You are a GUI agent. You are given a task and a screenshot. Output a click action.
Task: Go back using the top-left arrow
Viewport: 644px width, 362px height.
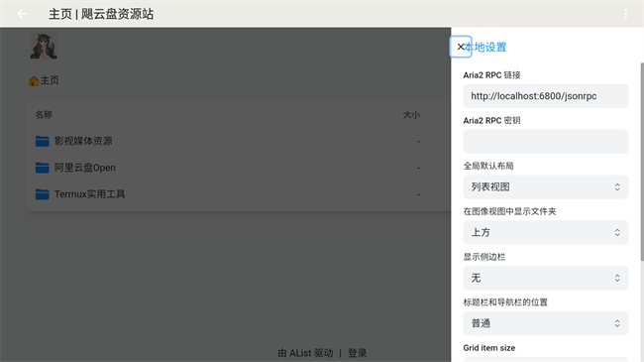[22, 14]
